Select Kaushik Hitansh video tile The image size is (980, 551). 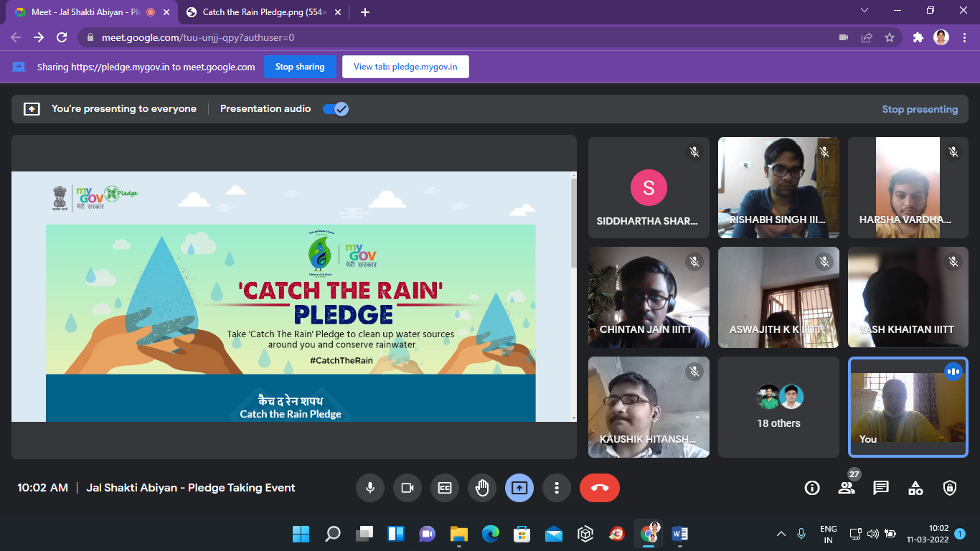[649, 408]
